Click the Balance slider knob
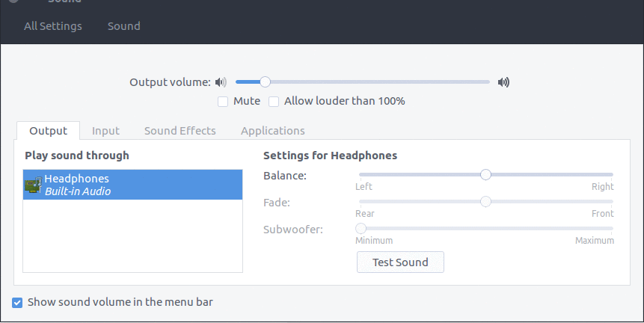 [x=486, y=175]
